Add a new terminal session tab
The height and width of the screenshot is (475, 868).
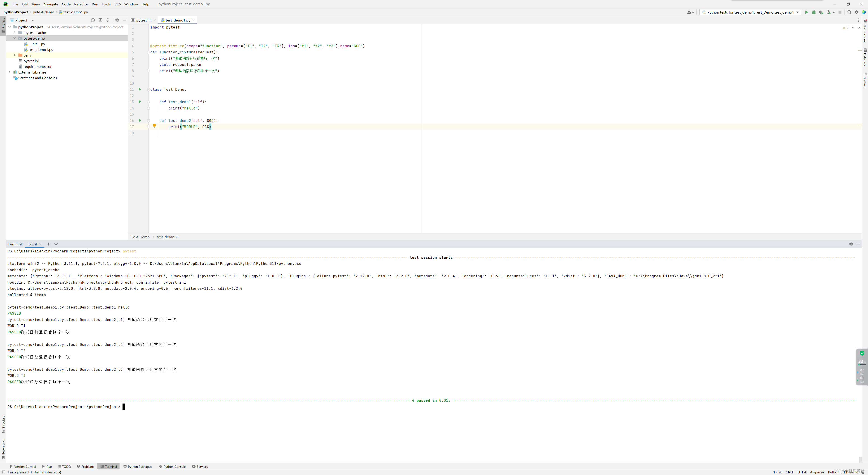[x=49, y=244]
